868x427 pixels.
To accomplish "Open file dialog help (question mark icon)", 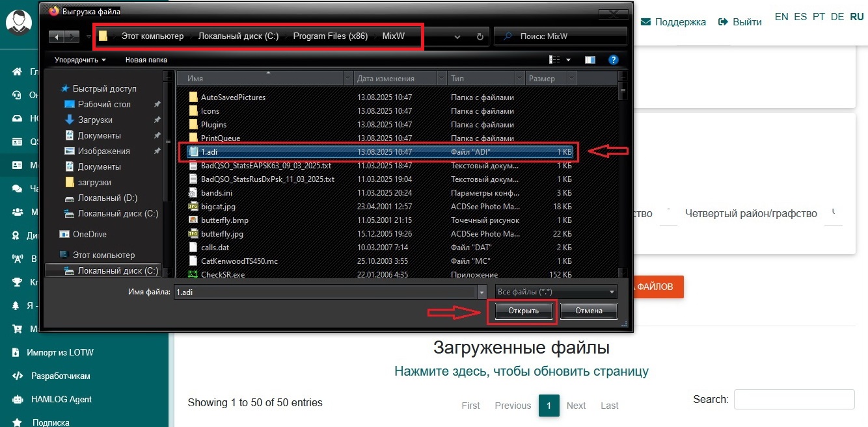I will click(x=613, y=60).
